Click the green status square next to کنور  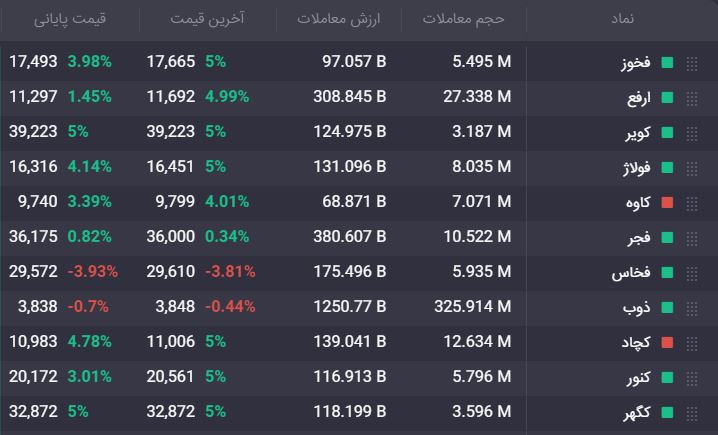pos(668,378)
